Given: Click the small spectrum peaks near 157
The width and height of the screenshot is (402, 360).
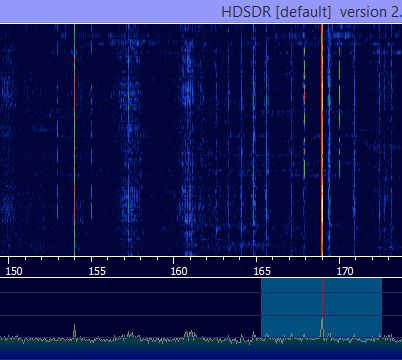Looking at the screenshot, I should 130,334.
